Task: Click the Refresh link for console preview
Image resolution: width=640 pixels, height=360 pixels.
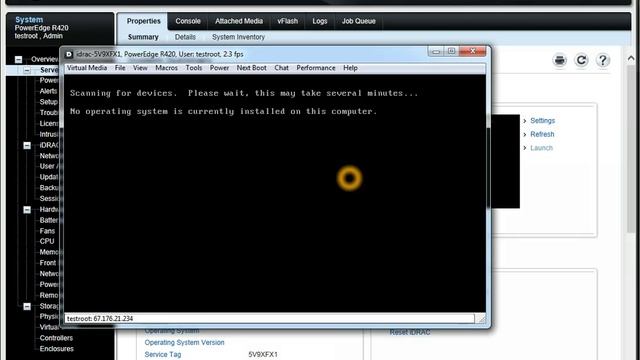Action: click(x=542, y=134)
